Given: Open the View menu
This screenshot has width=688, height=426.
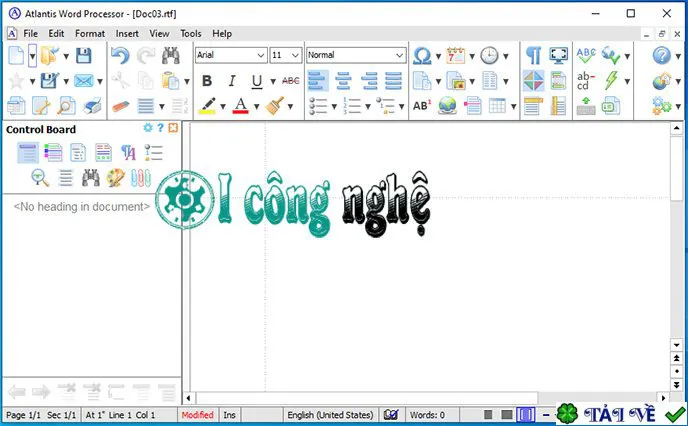Looking at the screenshot, I should coord(159,33).
